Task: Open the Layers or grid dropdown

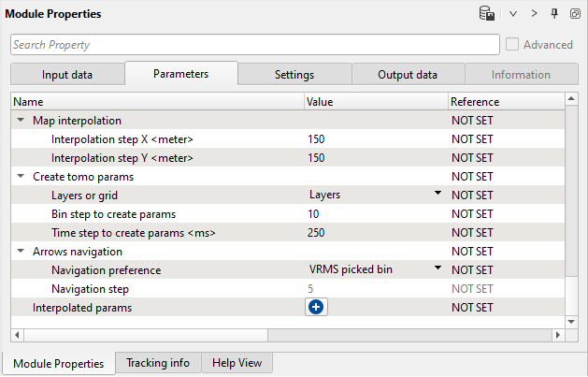Action: point(437,195)
